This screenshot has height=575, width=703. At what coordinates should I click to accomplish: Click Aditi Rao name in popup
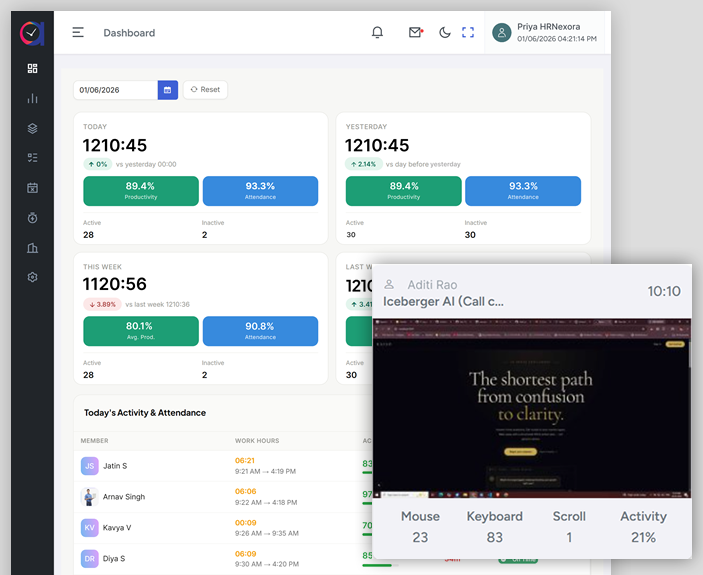(432, 285)
